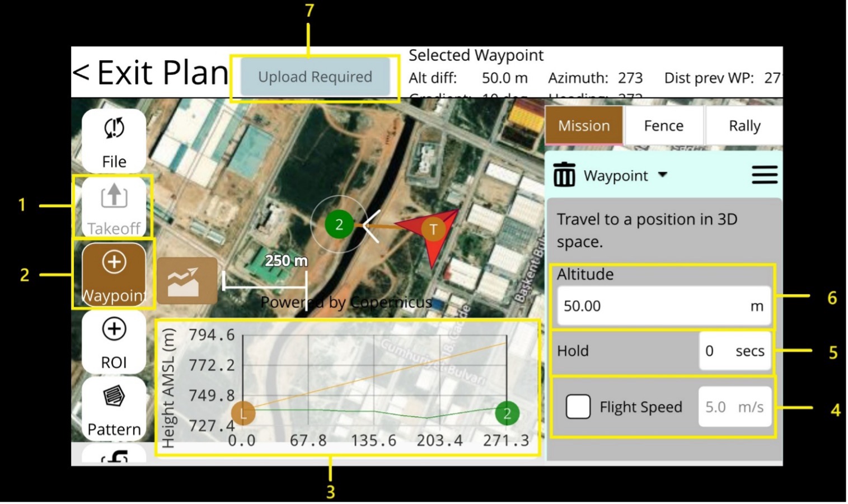Image resolution: width=848 pixels, height=504 pixels.
Task: Expand the Waypoint command type dropdown
Action: (625, 176)
